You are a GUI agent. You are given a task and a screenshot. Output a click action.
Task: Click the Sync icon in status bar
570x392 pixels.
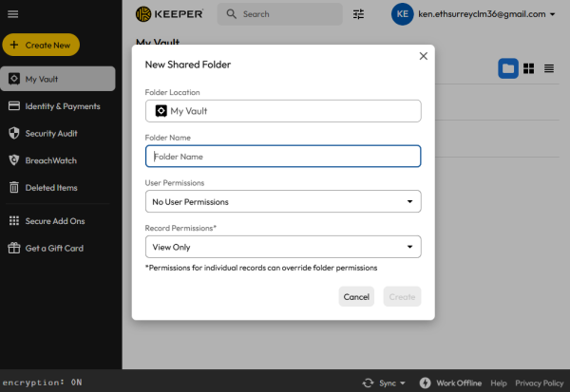coord(368,383)
